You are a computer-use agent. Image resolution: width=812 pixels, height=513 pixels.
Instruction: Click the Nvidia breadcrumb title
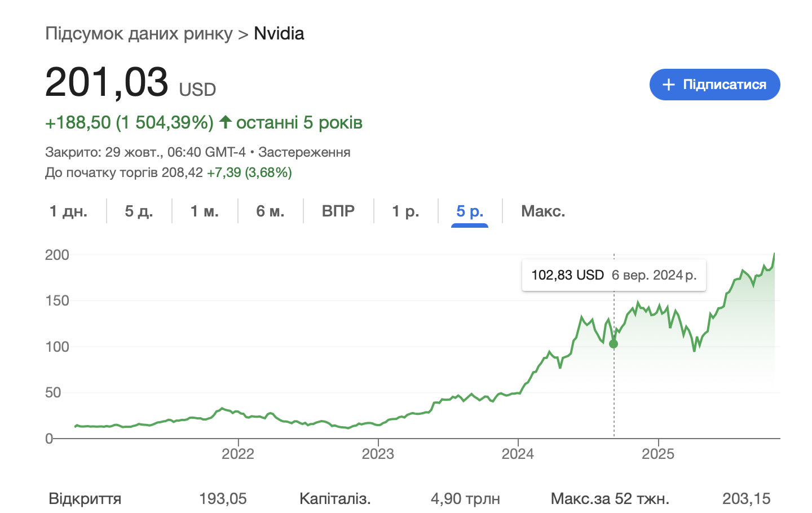click(x=279, y=33)
